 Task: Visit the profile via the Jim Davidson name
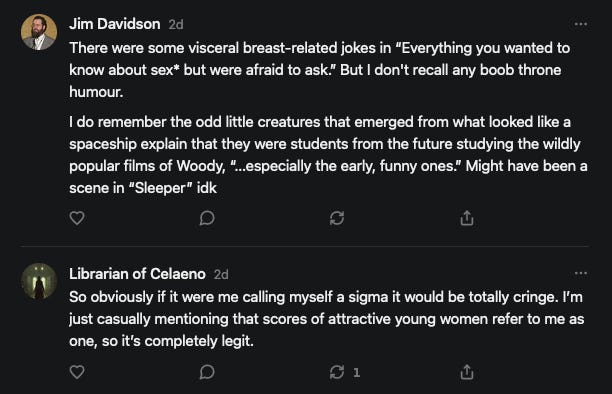[x=115, y=24]
